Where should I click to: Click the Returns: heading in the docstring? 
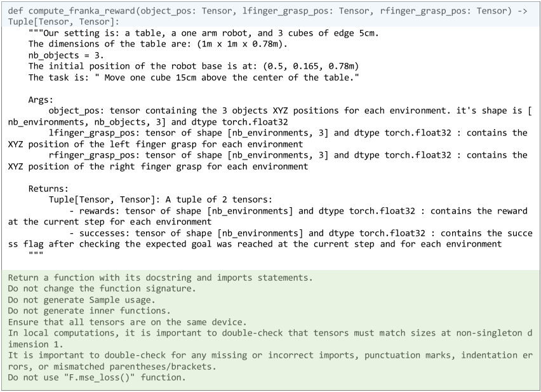48,189
